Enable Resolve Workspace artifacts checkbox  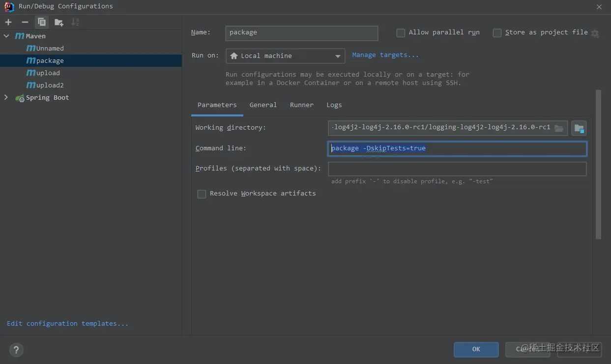(202, 194)
